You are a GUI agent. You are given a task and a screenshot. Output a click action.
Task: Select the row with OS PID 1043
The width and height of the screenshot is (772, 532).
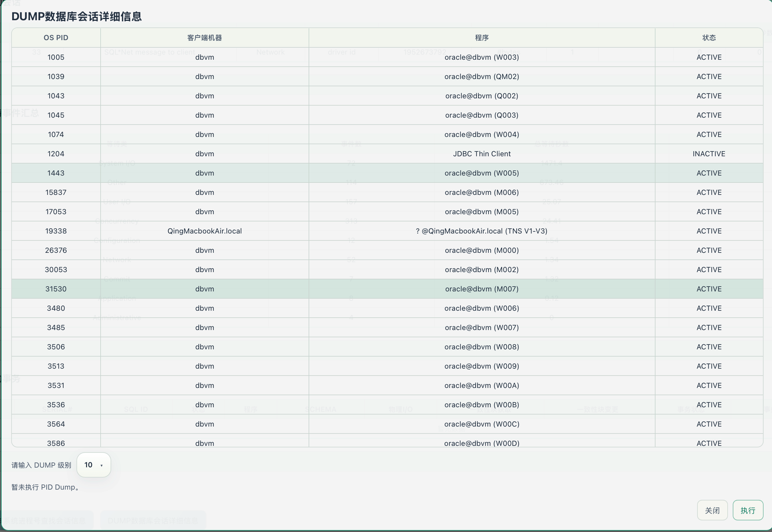coord(387,96)
